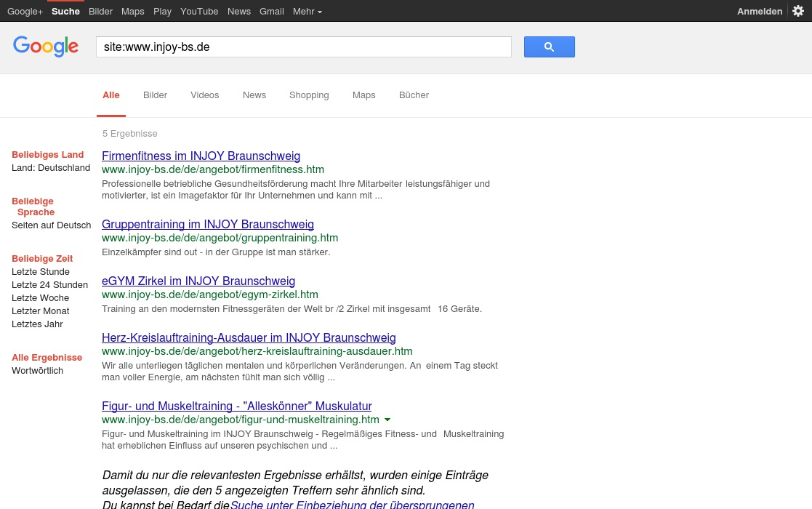The height and width of the screenshot is (509, 812).
Task: Select the Letzte 24 Stunden time filter
Action: 49,284
